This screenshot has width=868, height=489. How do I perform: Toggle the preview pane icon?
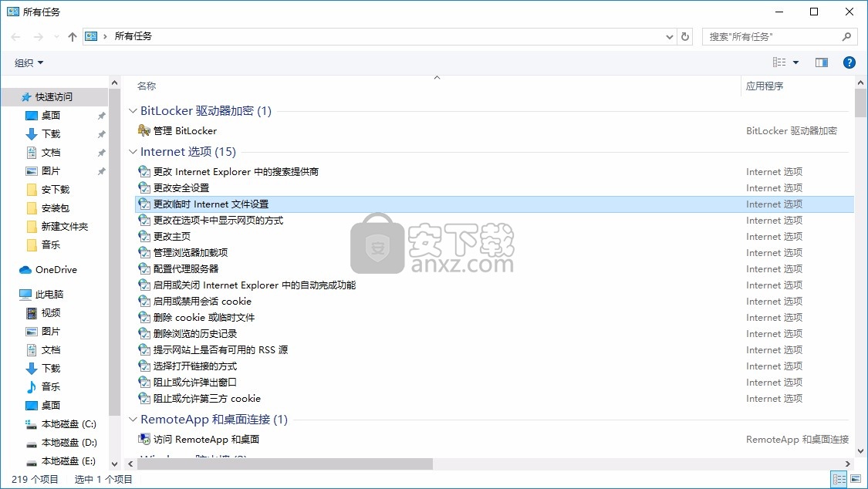click(822, 62)
